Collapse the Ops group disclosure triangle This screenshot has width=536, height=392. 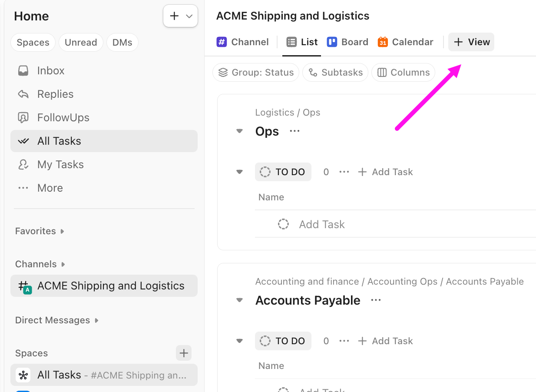point(239,131)
